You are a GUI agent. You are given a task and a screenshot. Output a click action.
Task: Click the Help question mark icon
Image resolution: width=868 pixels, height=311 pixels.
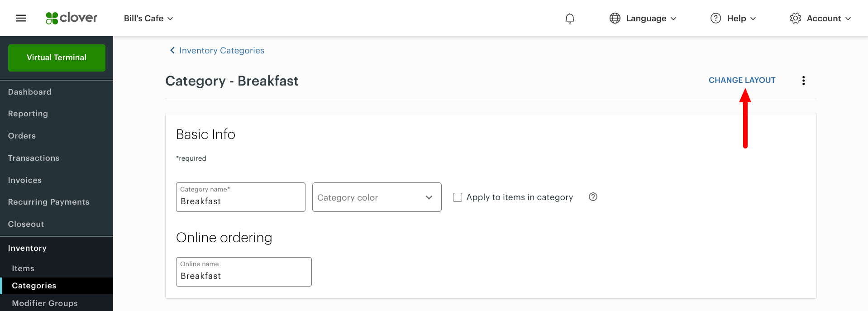click(715, 18)
